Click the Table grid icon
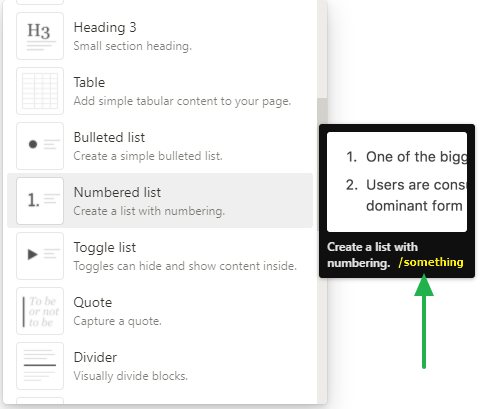The width and height of the screenshot is (499, 409). 40,91
